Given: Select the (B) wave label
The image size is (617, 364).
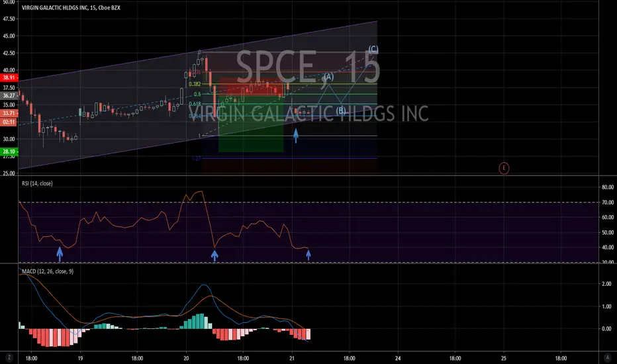Looking at the screenshot, I should click(341, 111).
